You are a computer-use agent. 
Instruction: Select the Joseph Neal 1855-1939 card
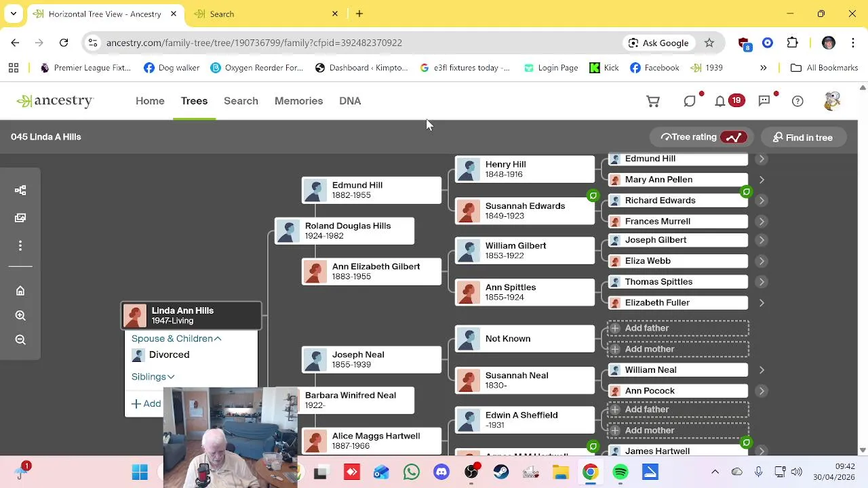(x=372, y=360)
